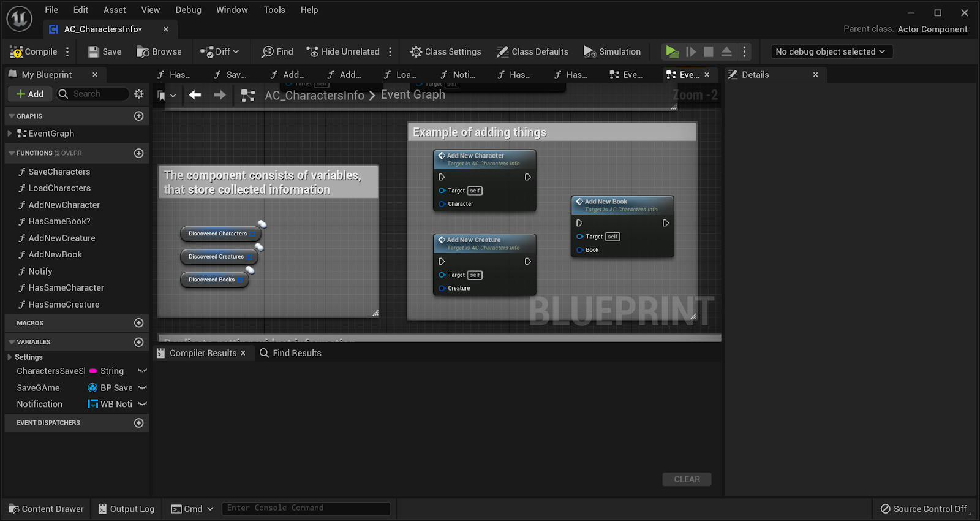Open Actor Component parent class link
The height and width of the screenshot is (521, 980).
coord(932,29)
